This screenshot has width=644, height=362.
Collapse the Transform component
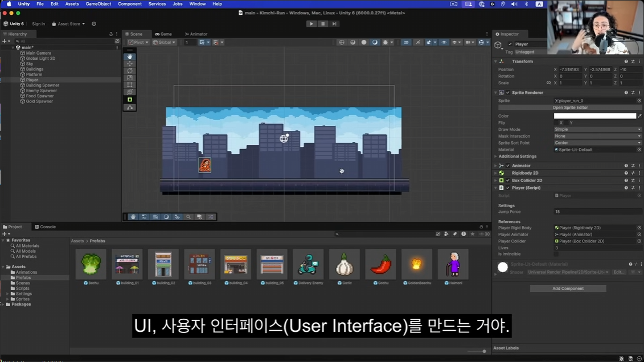click(496, 61)
